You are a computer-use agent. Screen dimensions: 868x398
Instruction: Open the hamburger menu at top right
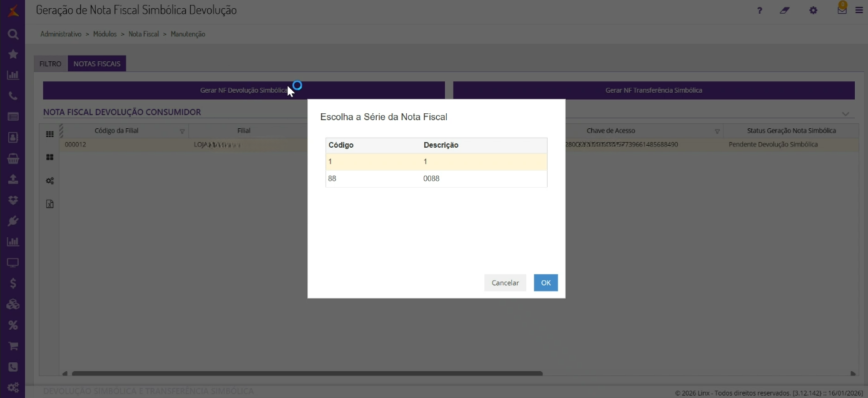pos(858,10)
